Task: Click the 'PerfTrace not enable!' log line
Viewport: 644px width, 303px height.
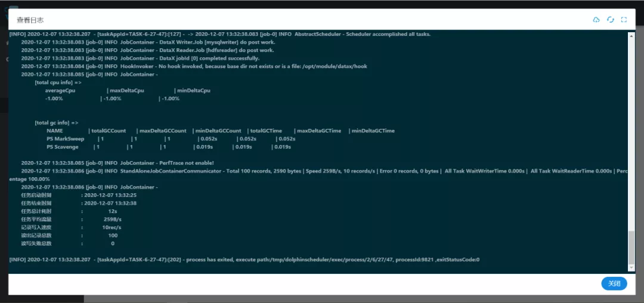Action: pos(117,163)
